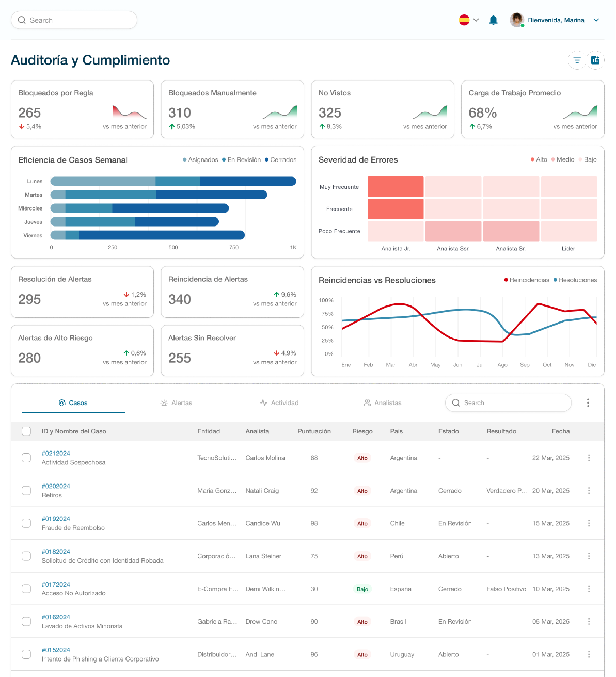
Task: Check the checkbox for case #0202024 Retiros
Action: [26, 490]
